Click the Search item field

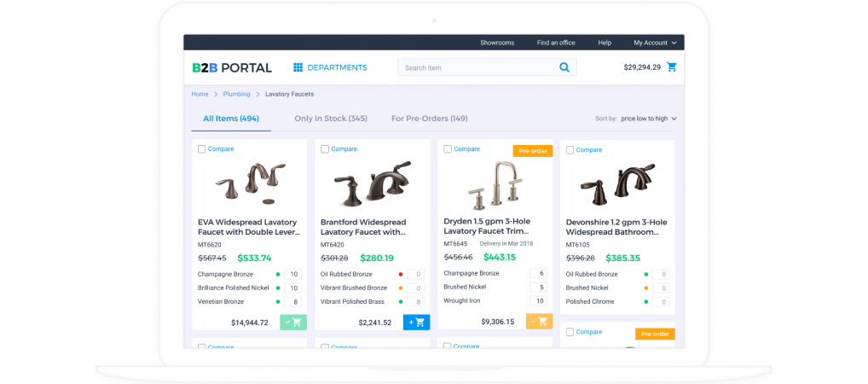click(487, 67)
